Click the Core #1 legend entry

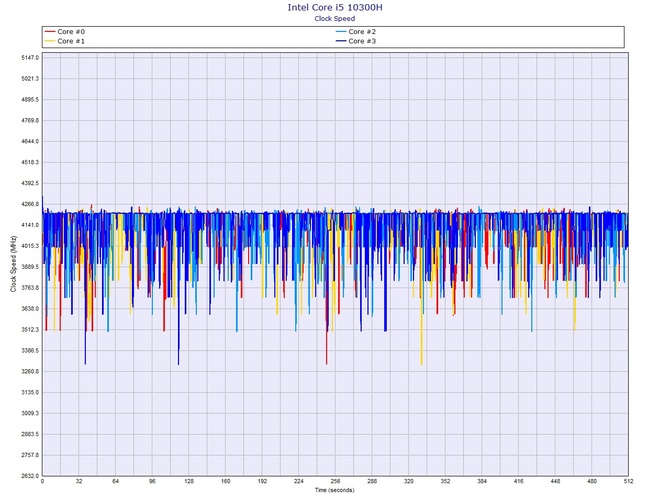pyautogui.click(x=65, y=41)
